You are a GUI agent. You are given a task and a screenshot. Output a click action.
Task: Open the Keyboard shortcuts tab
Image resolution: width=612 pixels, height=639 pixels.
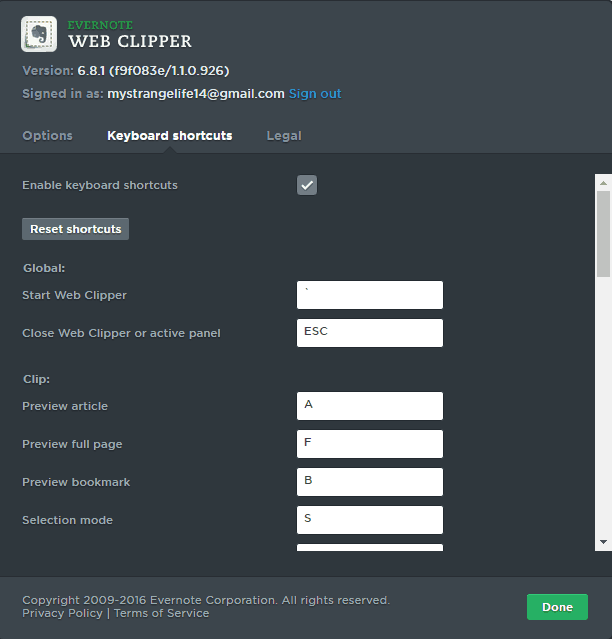(170, 136)
